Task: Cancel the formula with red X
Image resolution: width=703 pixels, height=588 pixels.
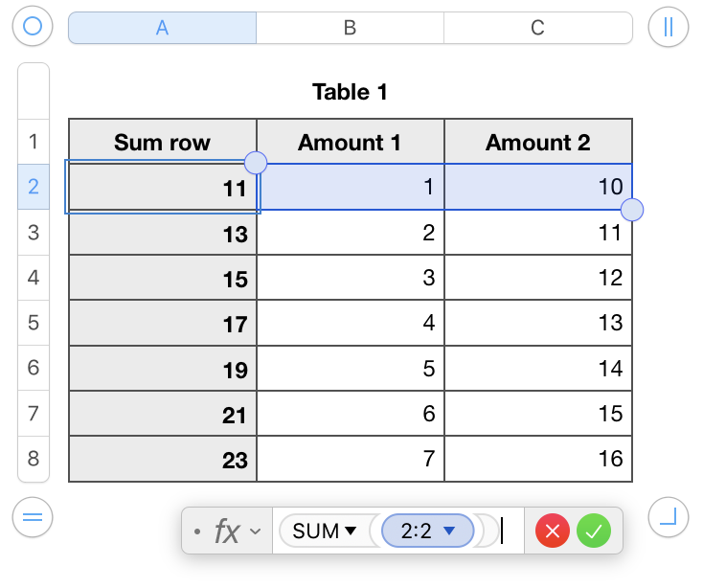Action: [x=553, y=531]
